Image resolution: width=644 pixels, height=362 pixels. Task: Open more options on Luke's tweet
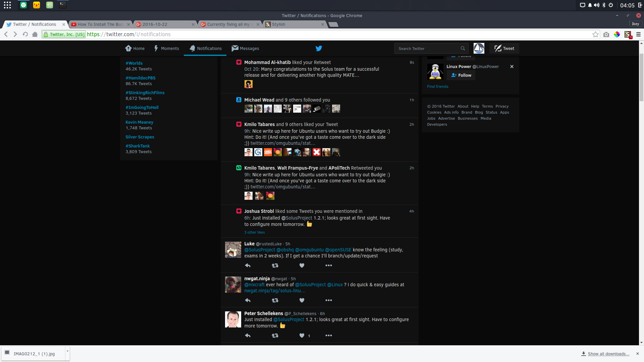coord(329,265)
